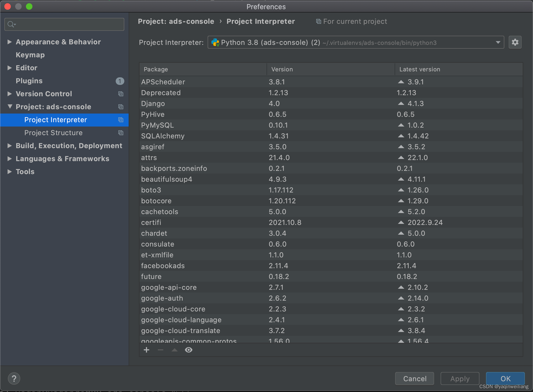Select the cachetools package row
533x392 pixels.
(331, 212)
